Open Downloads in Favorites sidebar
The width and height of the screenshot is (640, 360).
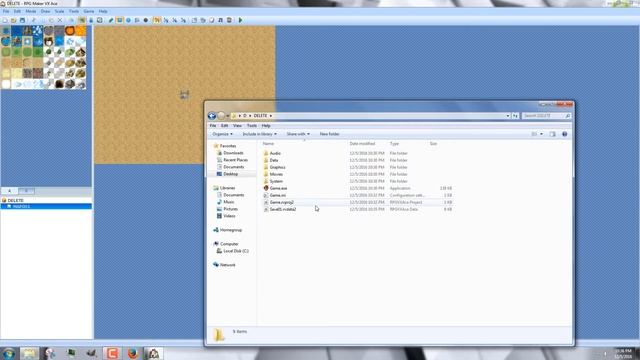click(233, 153)
